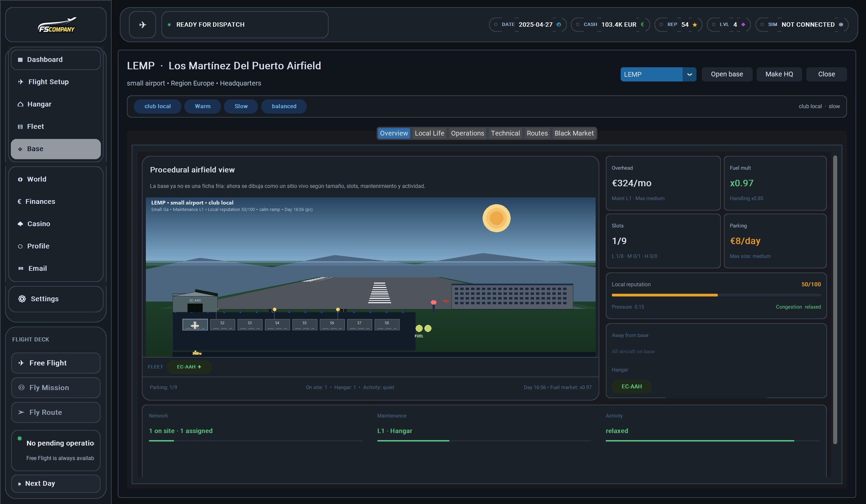866x504 pixels.
Task: Expand the LEMP airport dropdown arrow
Action: (689, 74)
